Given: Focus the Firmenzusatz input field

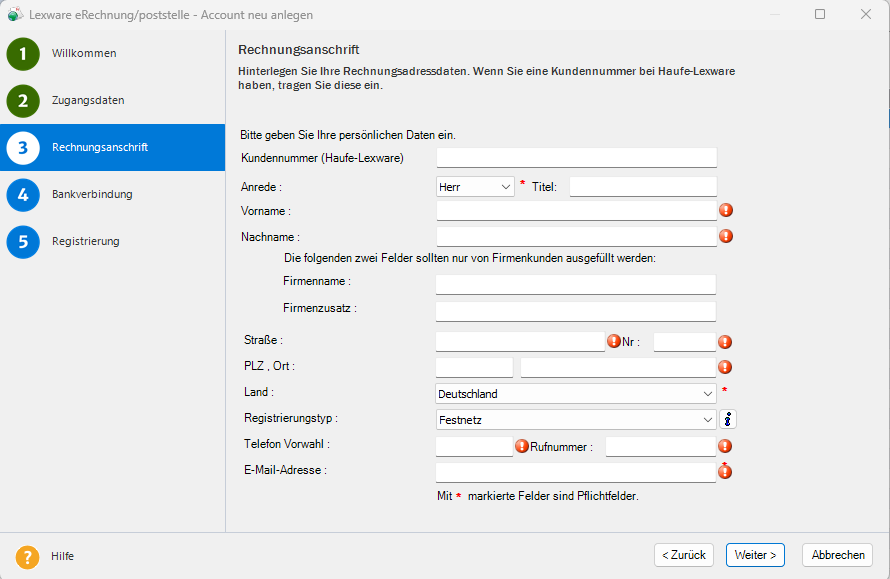Looking at the screenshot, I should (x=576, y=312).
